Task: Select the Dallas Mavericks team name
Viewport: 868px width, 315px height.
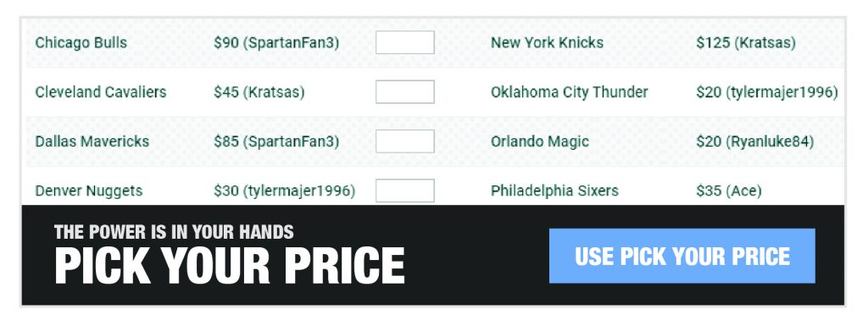Action: (92, 141)
